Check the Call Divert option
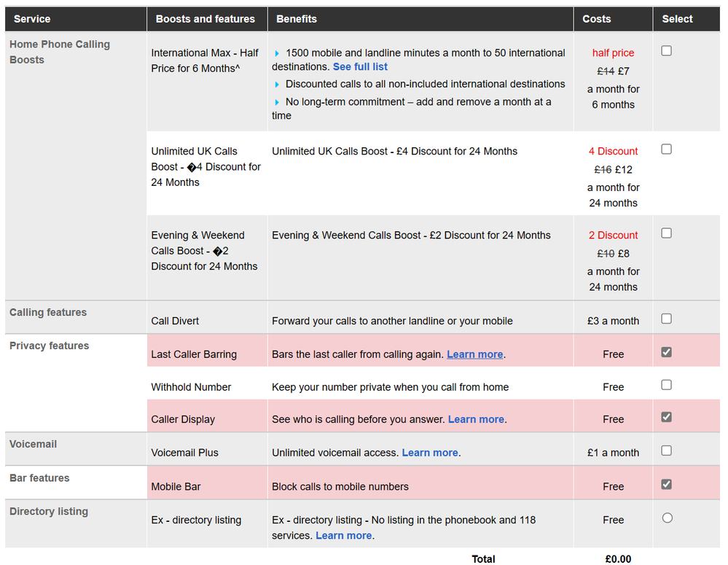The width and height of the screenshot is (728, 565). coord(666,319)
